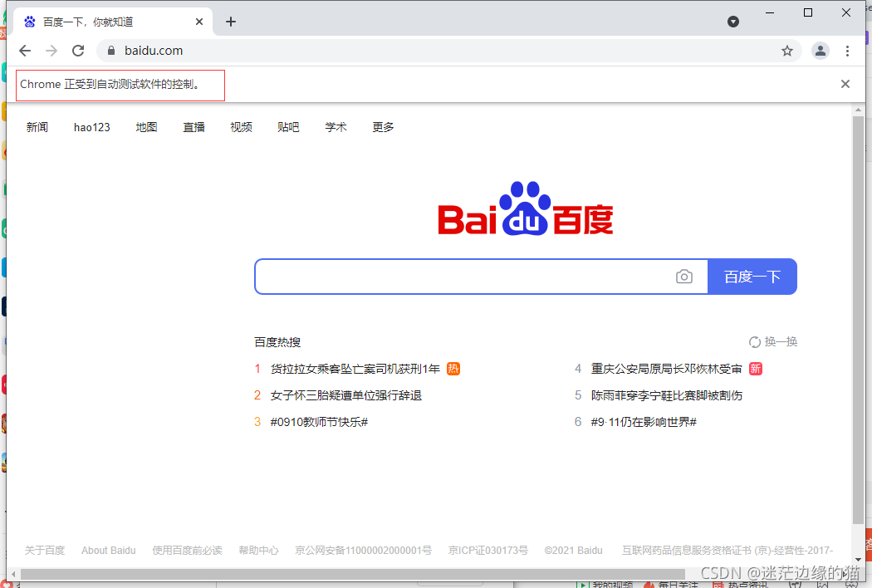
Task: Click the lock icon in the address bar
Action: click(x=111, y=51)
